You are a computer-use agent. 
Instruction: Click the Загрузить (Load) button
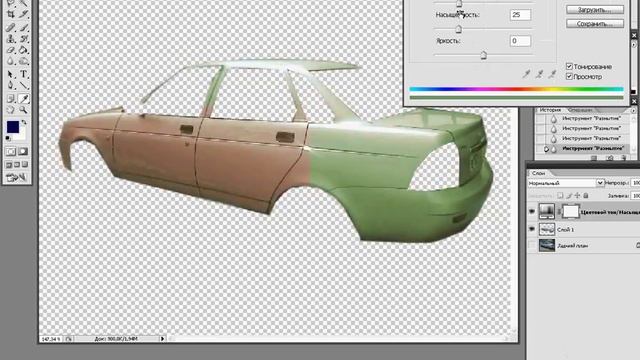click(x=595, y=9)
